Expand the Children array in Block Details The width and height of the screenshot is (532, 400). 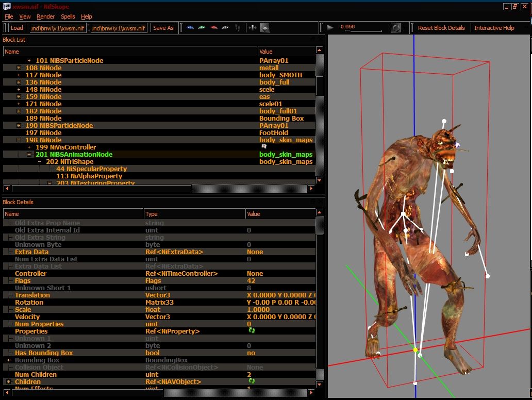tap(8, 381)
